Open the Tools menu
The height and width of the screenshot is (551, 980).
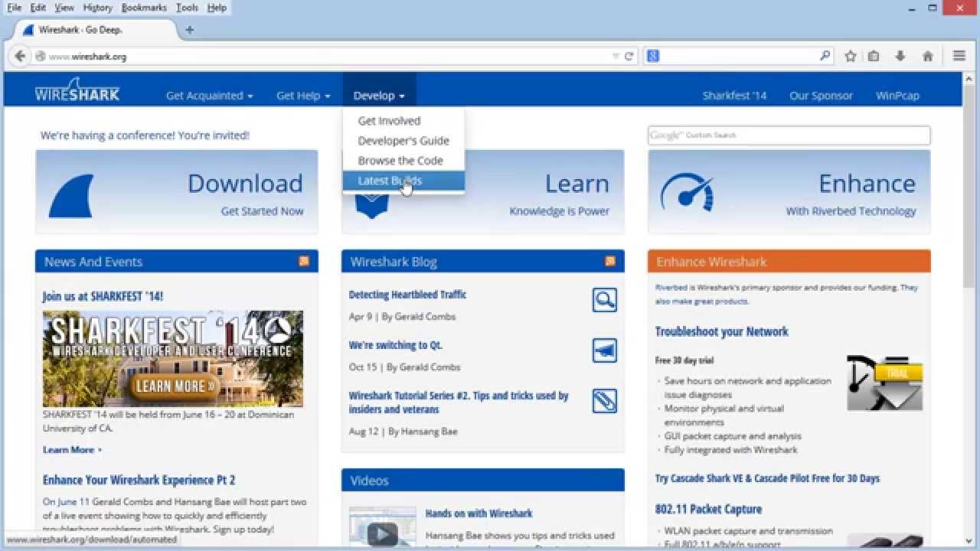click(187, 8)
